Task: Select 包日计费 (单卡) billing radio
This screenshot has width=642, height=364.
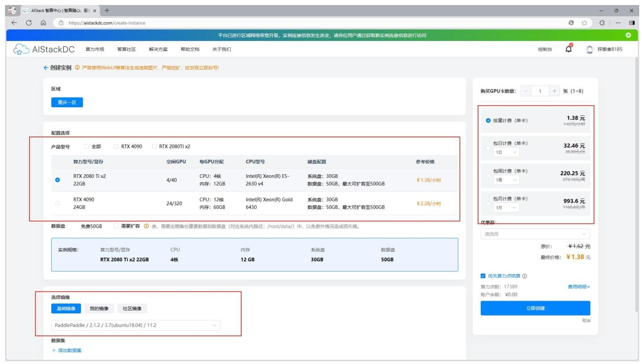Action: point(489,148)
